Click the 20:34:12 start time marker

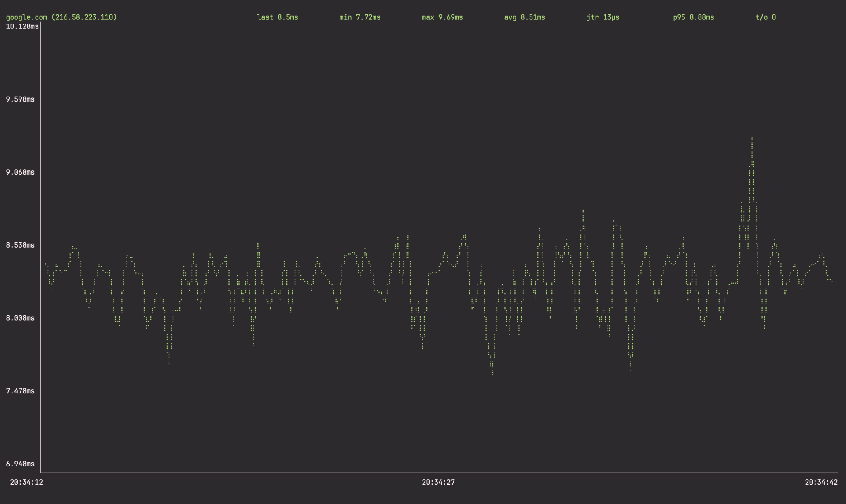pos(26,482)
